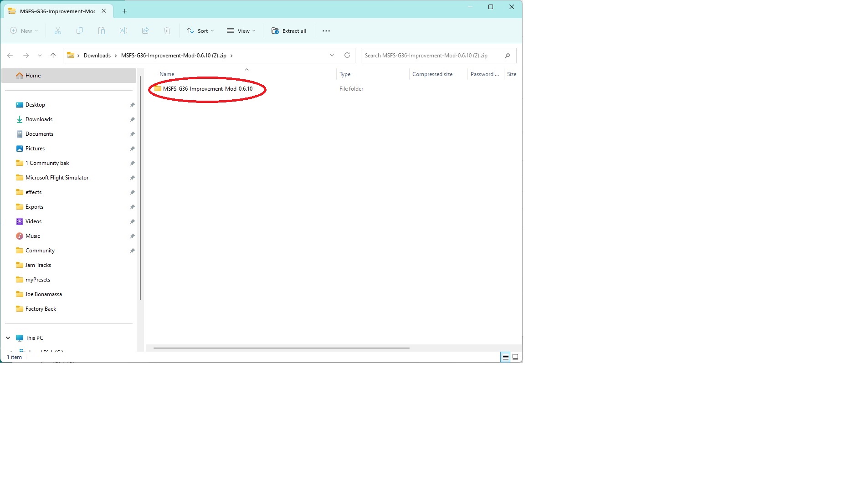The width and height of the screenshot is (868, 492).
Task: Unpin Desktop from Quick access
Action: tap(132, 105)
